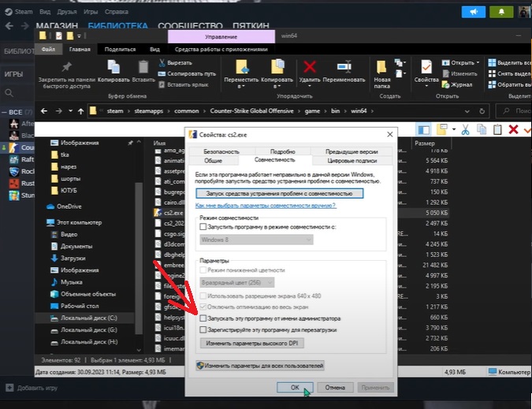Click the Paste icon in Explorer ribbon
The width and height of the screenshot is (532, 409).
click(x=143, y=66)
